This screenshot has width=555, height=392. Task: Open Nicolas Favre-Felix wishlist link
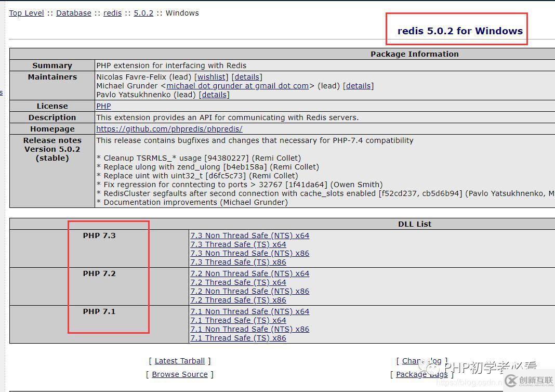(212, 77)
